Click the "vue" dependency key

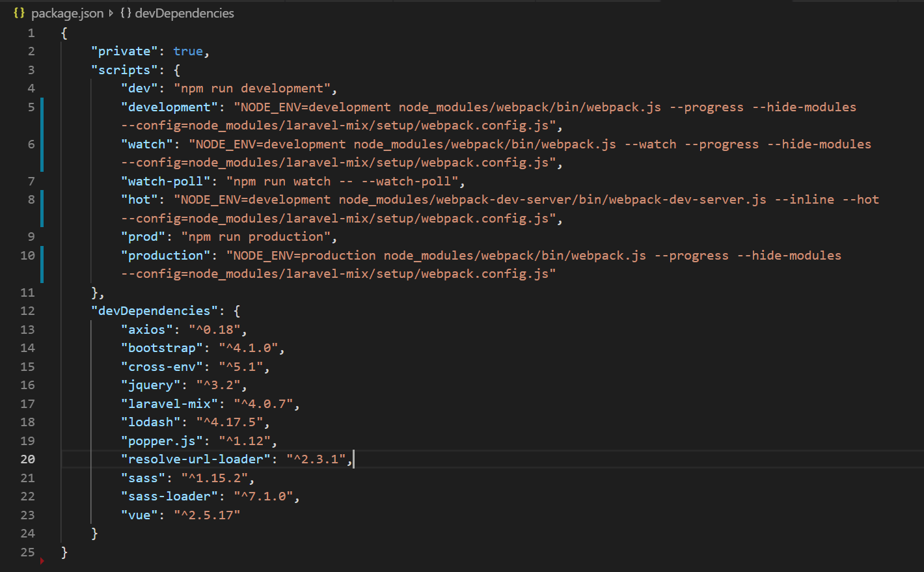140,515
